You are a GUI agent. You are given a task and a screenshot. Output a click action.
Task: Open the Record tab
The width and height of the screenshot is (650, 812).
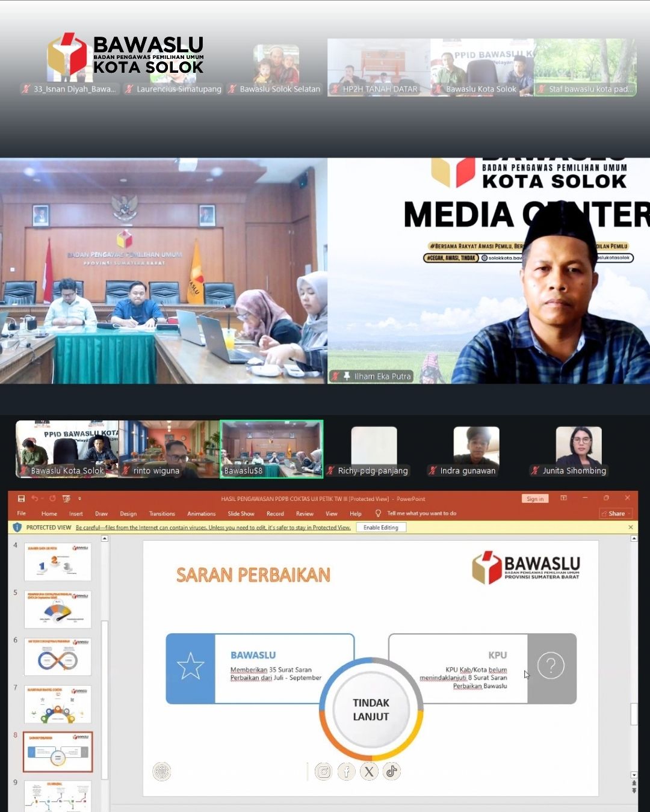275,514
